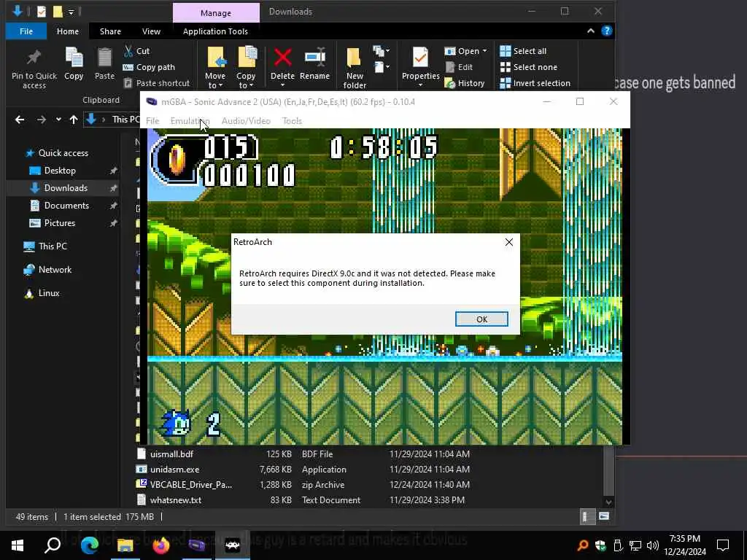This screenshot has width=747, height=560.
Task: Click Copy path in the ribbon
Action: pyautogui.click(x=149, y=67)
